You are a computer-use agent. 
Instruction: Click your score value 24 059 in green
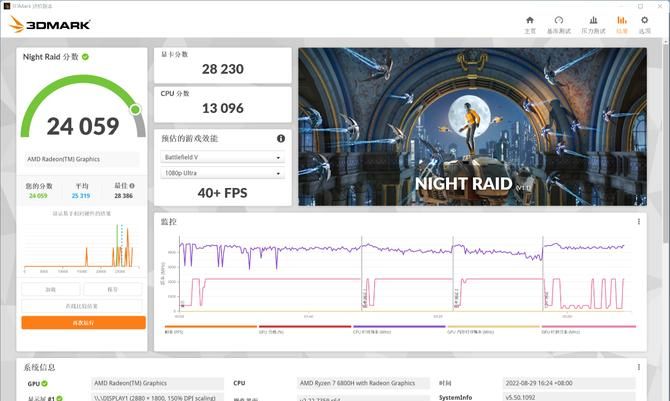(38, 196)
